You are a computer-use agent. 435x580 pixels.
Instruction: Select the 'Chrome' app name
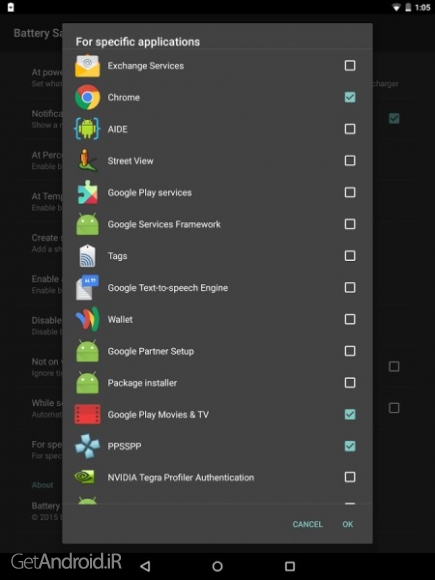(124, 97)
